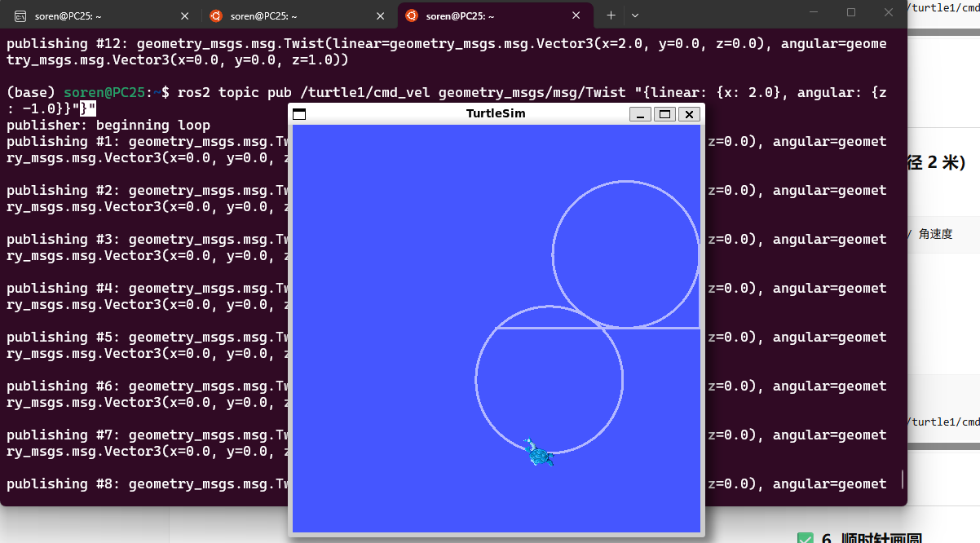Click the turtle in TurtleSim

[538, 452]
